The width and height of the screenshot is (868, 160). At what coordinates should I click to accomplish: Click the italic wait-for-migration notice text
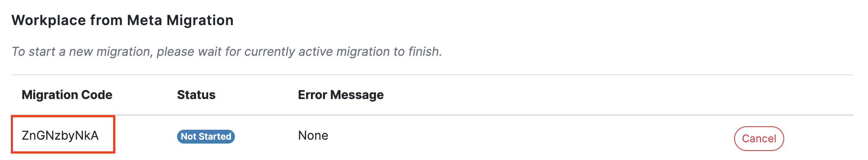[x=227, y=51]
